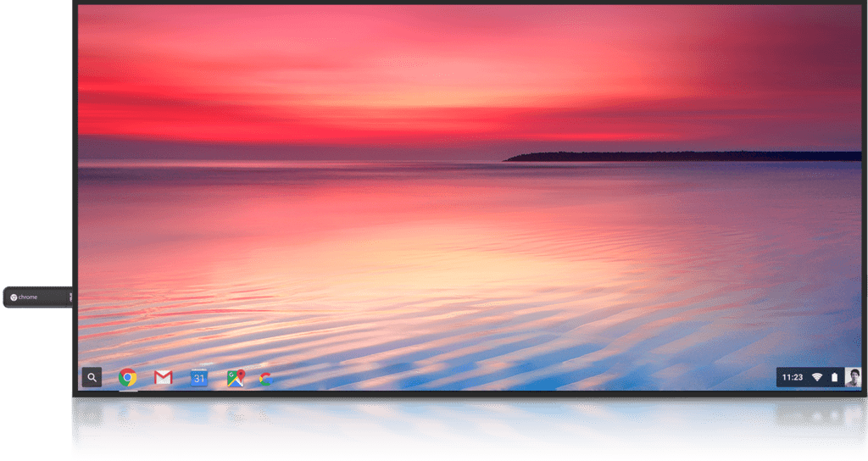Open the Wi-Fi status icon
The height and width of the screenshot is (461, 868).
pos(817,377)
